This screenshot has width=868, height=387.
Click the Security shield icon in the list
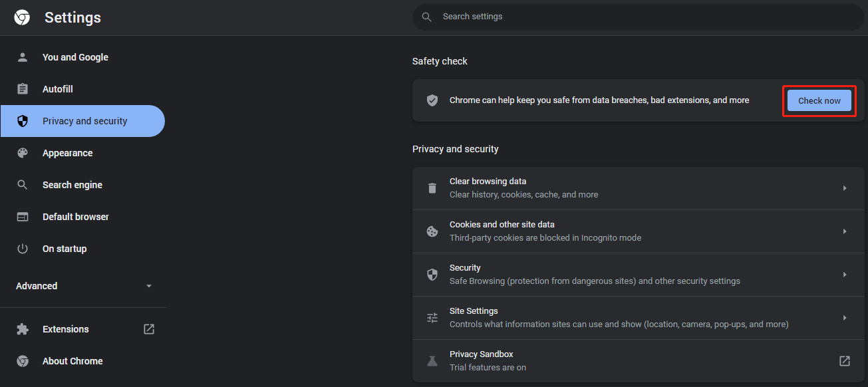[x=432, y=275]
